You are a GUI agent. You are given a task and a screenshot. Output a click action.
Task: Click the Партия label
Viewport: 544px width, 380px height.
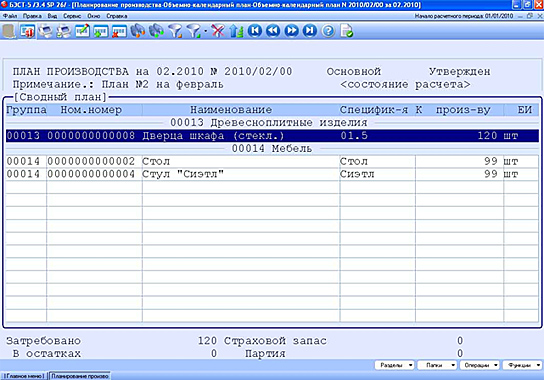pyautogui.click(x=265, y=354)
